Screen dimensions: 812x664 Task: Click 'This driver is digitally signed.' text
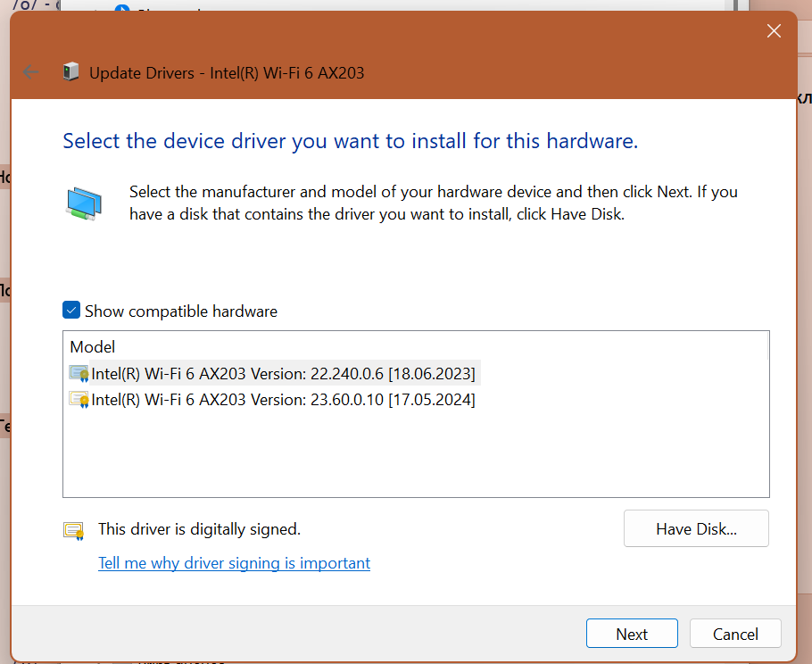(199, 529)
